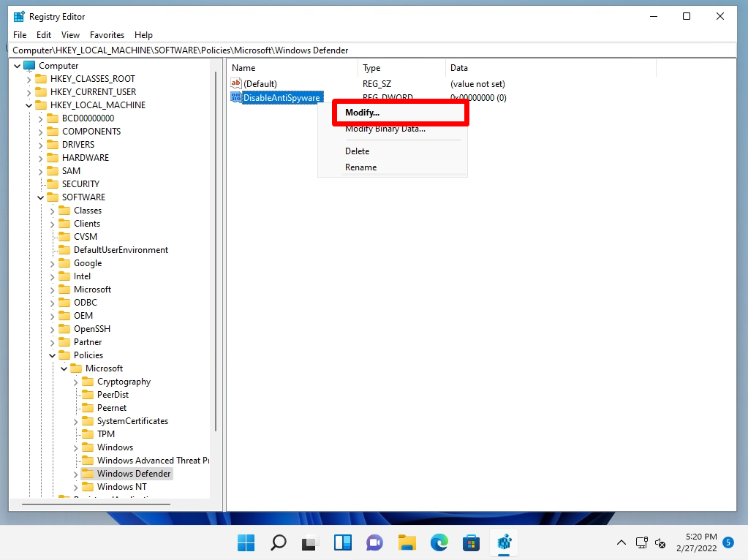Open Chat from the taskbar
This screenshot has height=560, width=748.
(374, 542)
